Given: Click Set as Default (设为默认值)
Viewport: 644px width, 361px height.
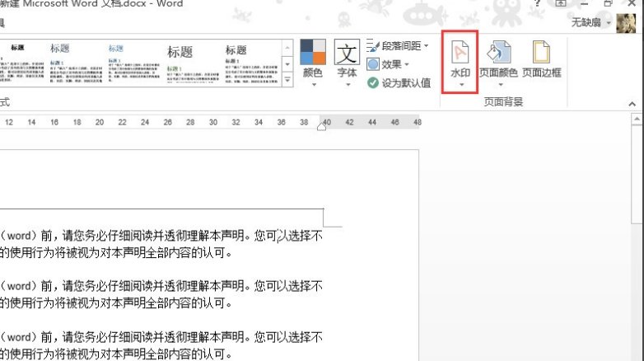Looking at the screenshot, I should tap(399, 83).
